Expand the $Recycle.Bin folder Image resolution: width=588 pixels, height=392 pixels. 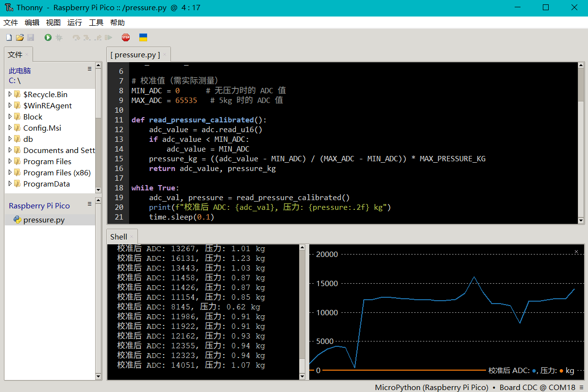[x=10, y=94]
